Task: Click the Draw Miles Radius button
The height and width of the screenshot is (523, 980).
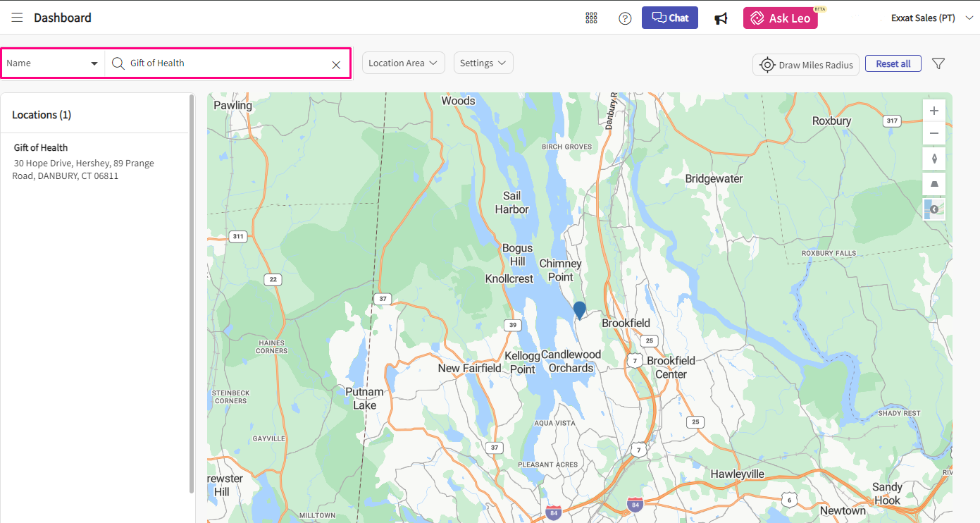Action: point(806,65)
